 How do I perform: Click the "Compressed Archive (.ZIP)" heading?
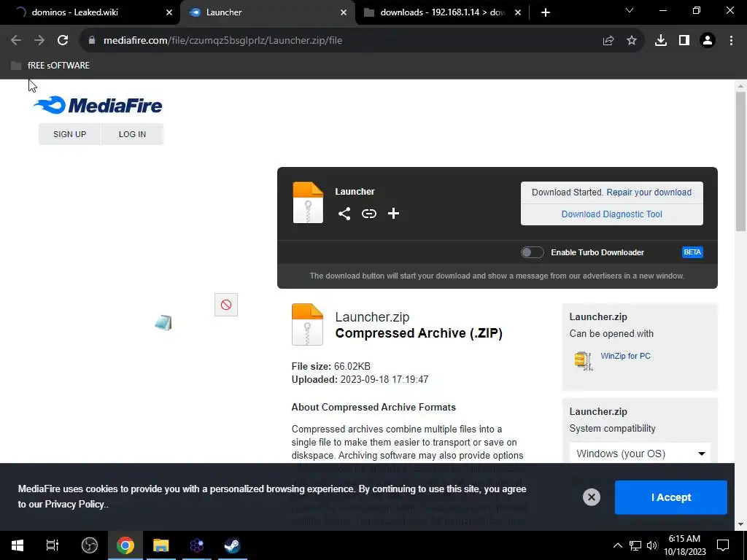point(419,332)
